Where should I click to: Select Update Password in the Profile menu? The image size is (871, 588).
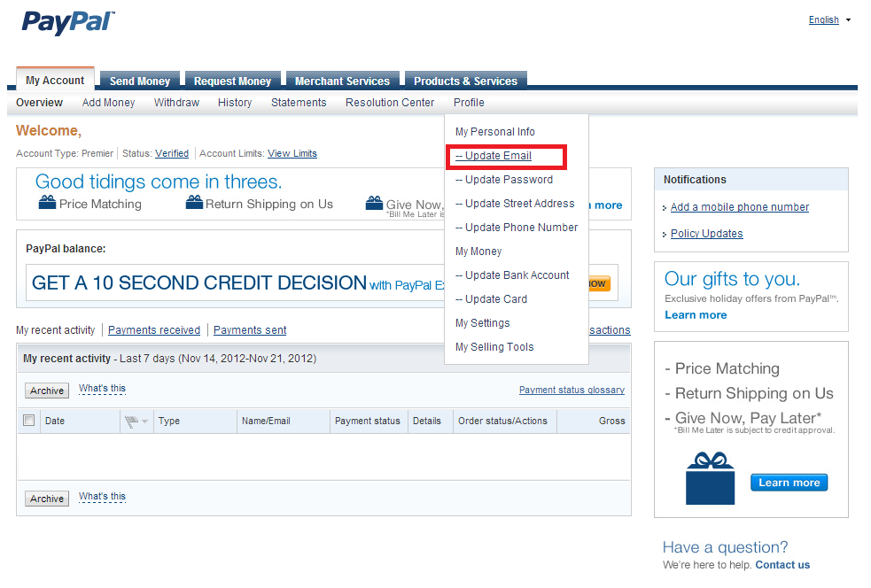(x=505, y=180)
